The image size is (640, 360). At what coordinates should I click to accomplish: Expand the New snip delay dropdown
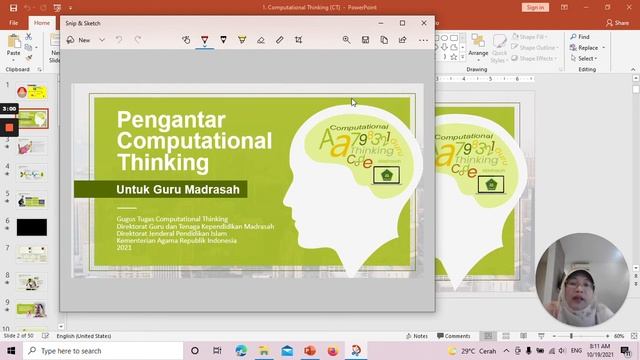[102, 40]
